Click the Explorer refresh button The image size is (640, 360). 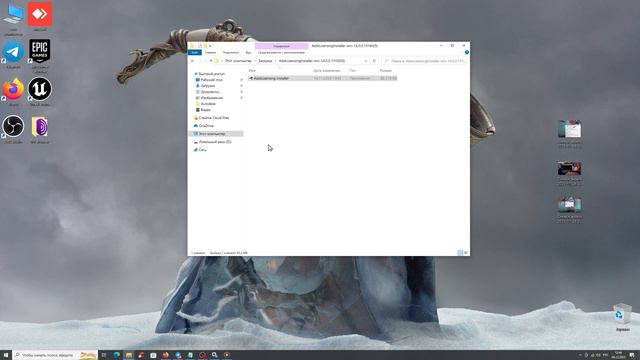point(374,61)
